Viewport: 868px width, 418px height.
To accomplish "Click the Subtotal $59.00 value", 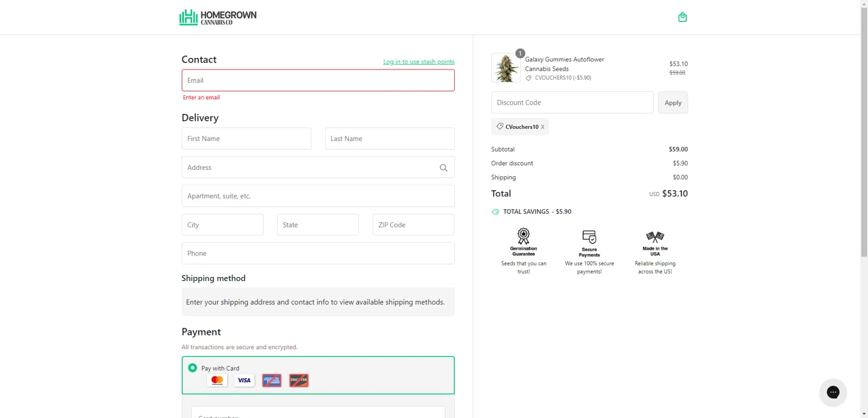I will tap(678, 149).
